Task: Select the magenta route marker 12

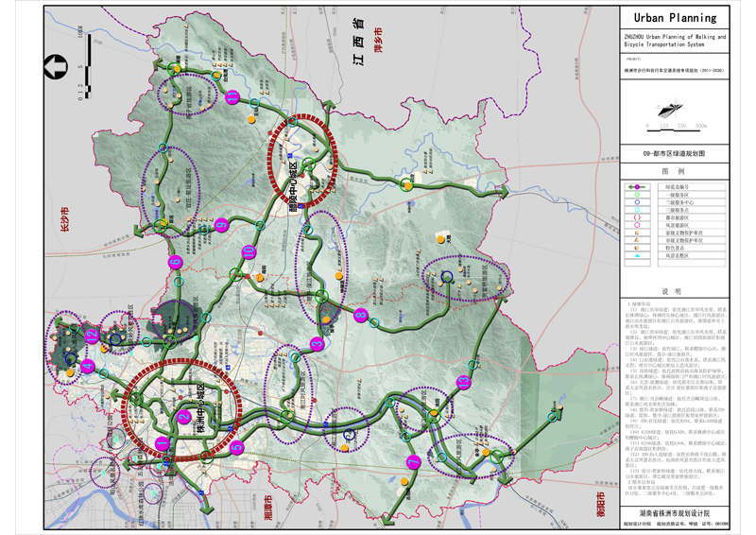Action: pyautogui.click(x=91, y=335)
